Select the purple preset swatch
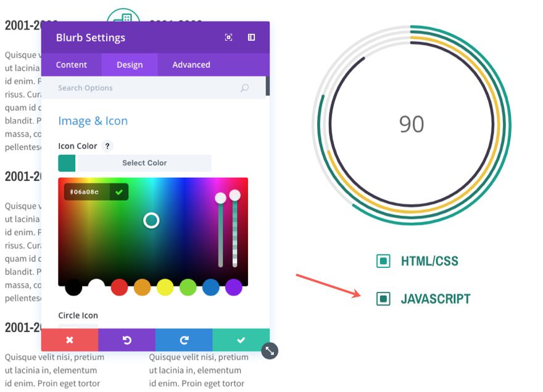 [234, 287]
